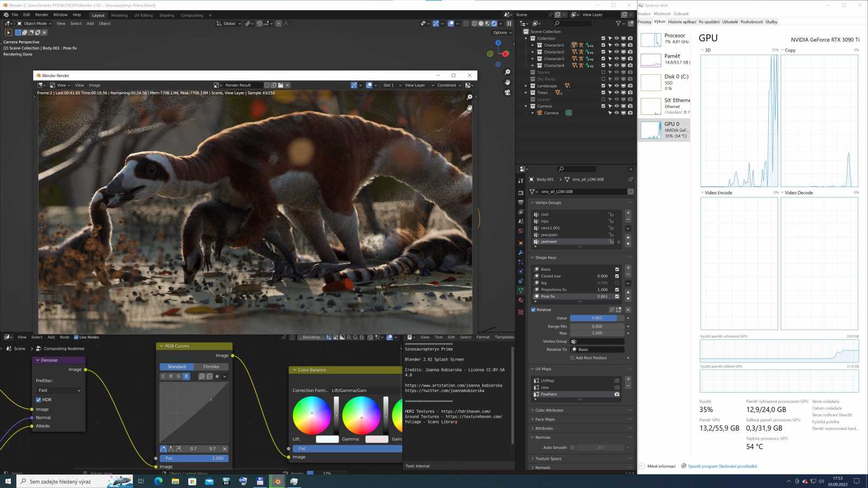Open Combined pass dropdown in render window
This screenshot has height=488, width=868.
coord(450,85)
